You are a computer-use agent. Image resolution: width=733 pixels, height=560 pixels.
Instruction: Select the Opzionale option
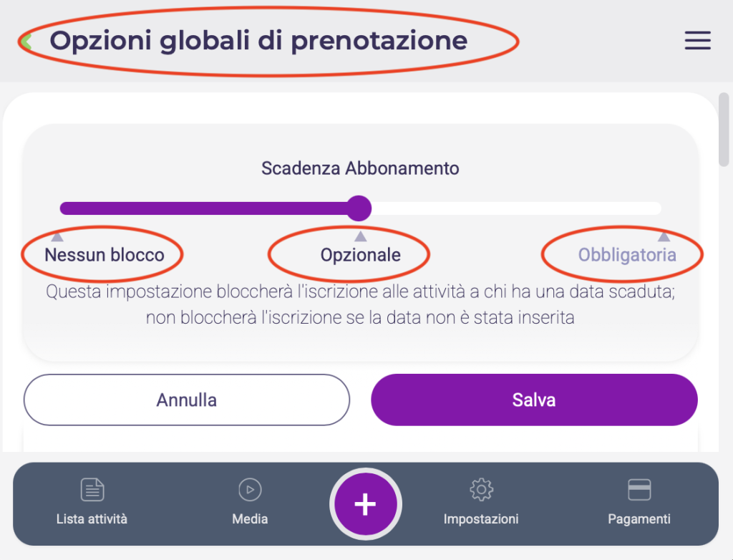coord(361,255)
